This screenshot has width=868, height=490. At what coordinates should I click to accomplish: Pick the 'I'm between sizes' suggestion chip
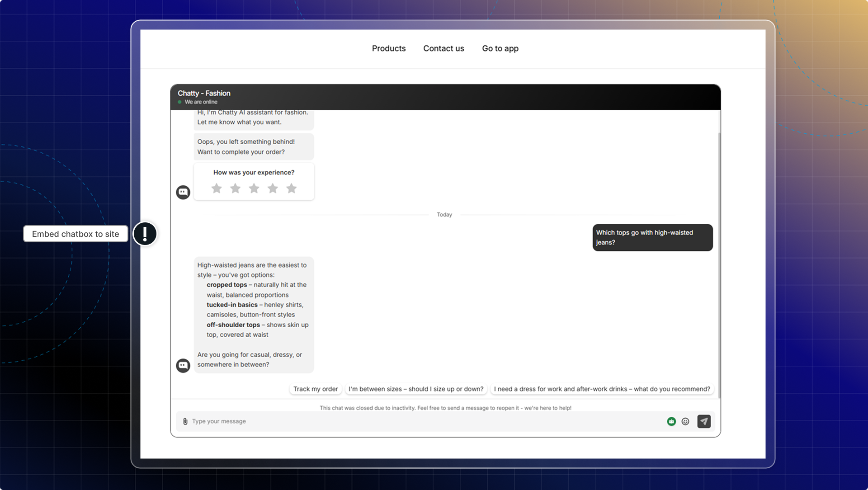pyautogui.click(x=416, y=389)
